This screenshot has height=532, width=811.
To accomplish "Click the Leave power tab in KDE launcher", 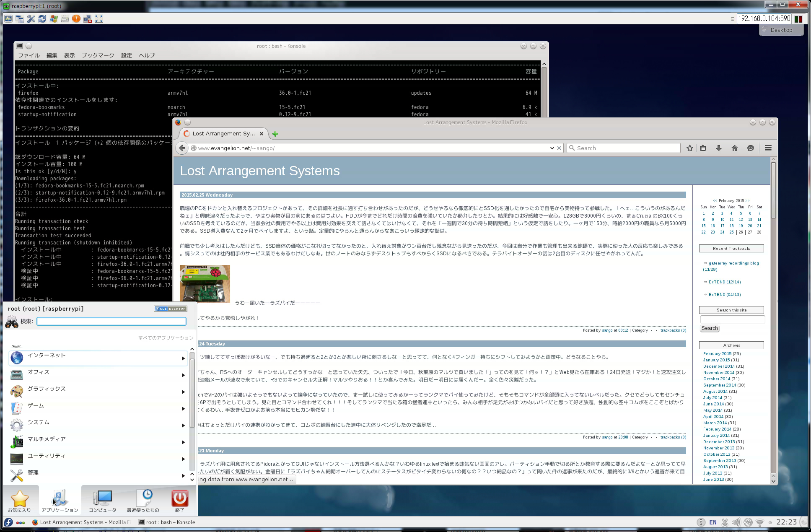I will [x=180, y=501].
